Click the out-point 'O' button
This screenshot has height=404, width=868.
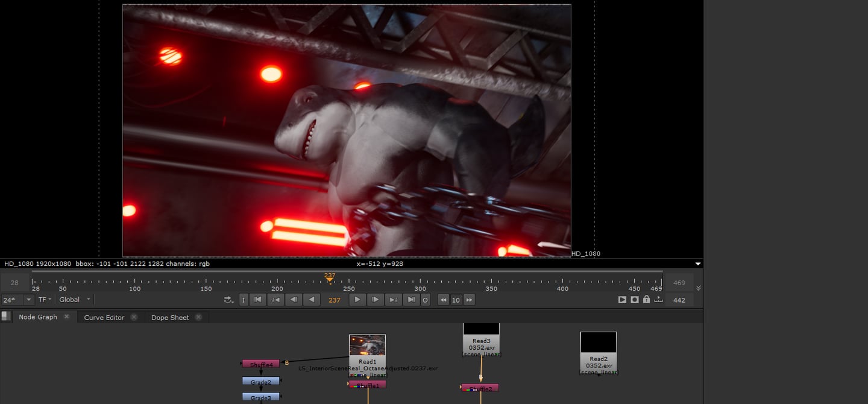click(x=425, y=300)
